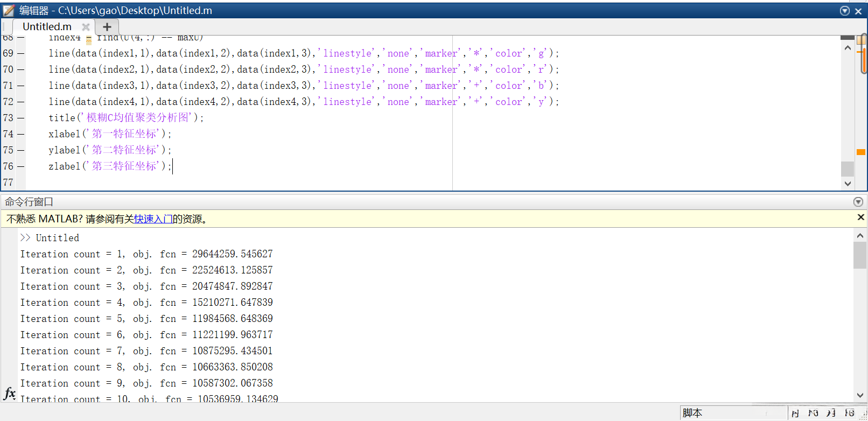Toggle breakpoint on line 76

21,166
